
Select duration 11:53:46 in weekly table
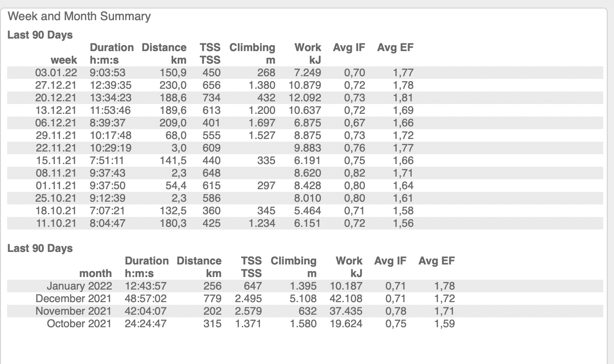108,110
